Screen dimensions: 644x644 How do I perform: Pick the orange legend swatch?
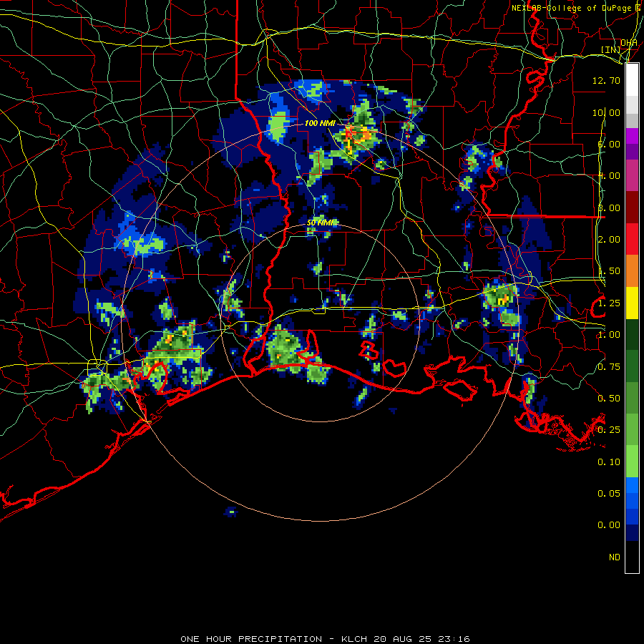tap(632, 271)
